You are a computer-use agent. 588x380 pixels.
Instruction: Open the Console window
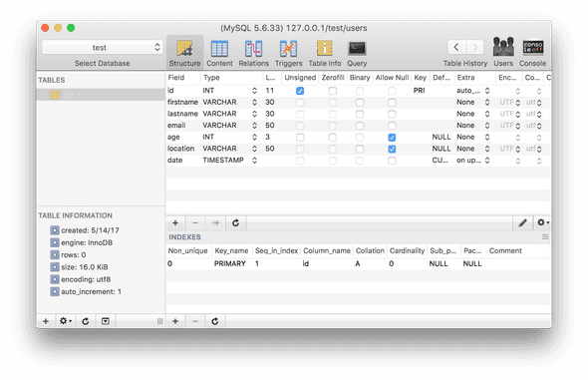(532, 52)
